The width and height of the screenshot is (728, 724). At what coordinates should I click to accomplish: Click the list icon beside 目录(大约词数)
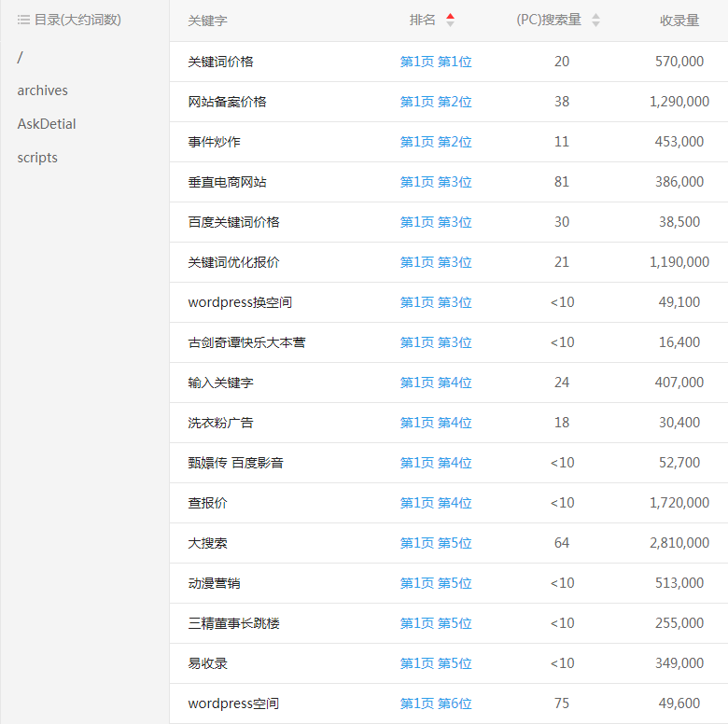[x=23, y=20]
